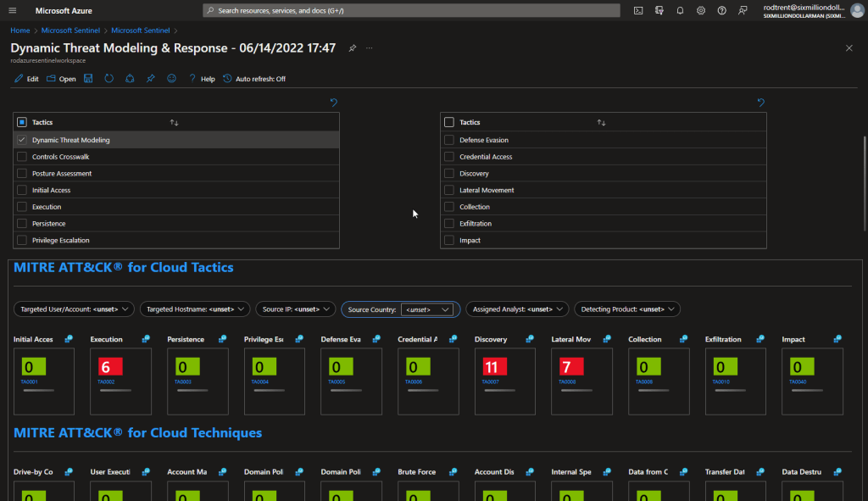Click MITRE ATT&CK for Cloud Techniques heading
The width and height of the screenshot is (868, 501).
tap(138, 432)
